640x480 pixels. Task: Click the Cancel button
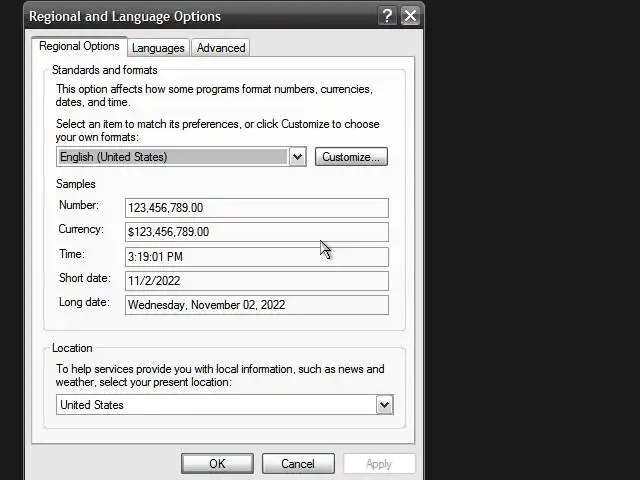298,464
